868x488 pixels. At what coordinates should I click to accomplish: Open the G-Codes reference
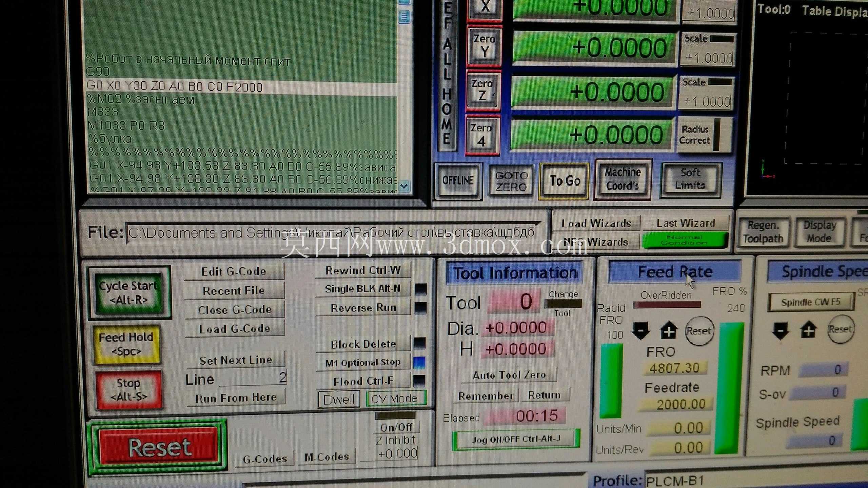click(x=265, y=459)
